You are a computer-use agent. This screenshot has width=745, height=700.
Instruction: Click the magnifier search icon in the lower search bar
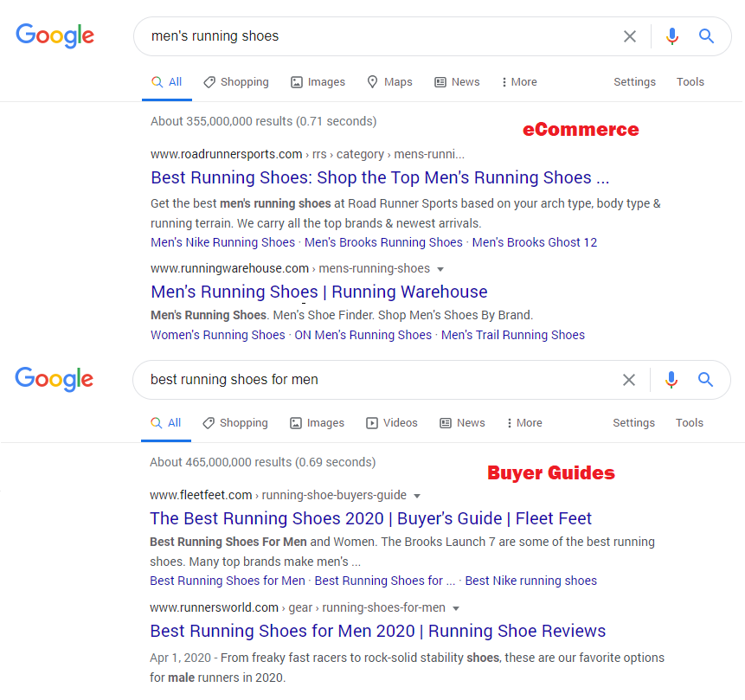pyautogui.click(x=705, y=380)
